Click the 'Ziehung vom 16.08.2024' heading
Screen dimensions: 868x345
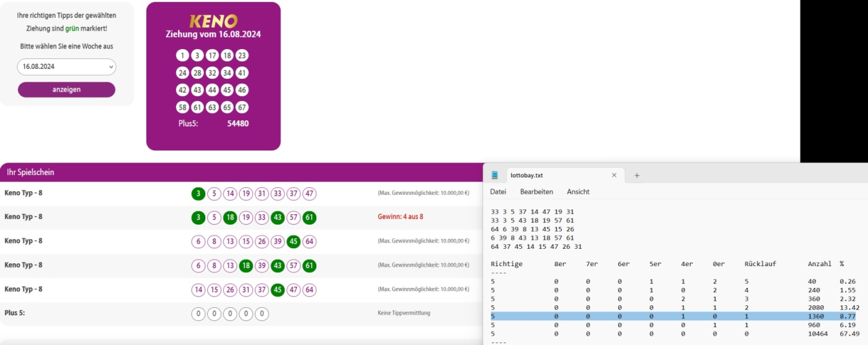(x=213, y=35)
